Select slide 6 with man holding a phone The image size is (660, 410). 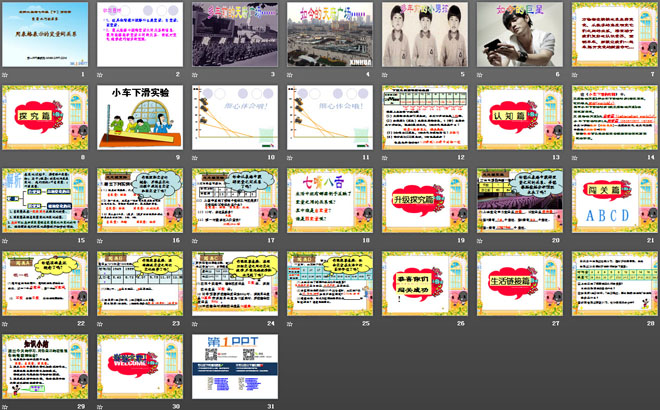tap(519, 34)
